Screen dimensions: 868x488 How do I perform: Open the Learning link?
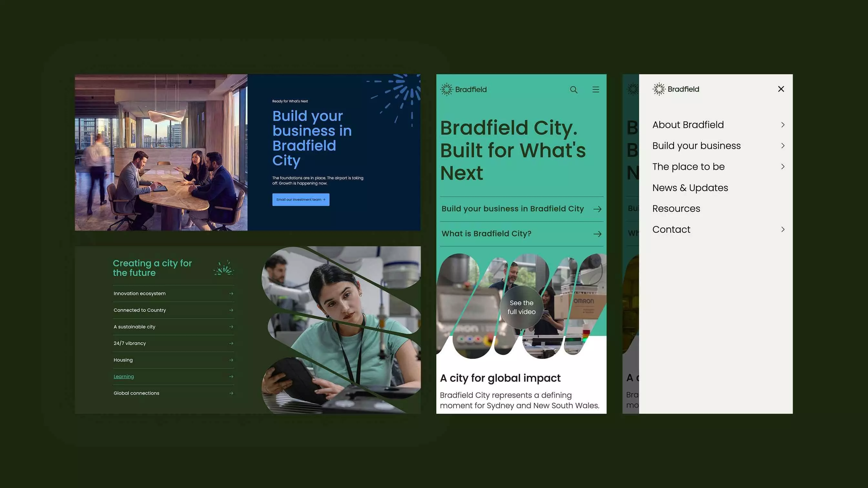(x=124, y=377)
